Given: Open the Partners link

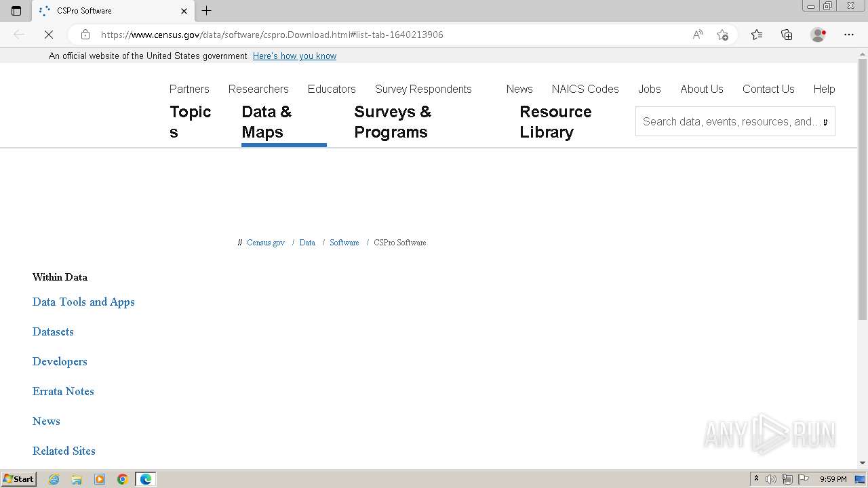Looking at the screenshot, I should (189, 89).
